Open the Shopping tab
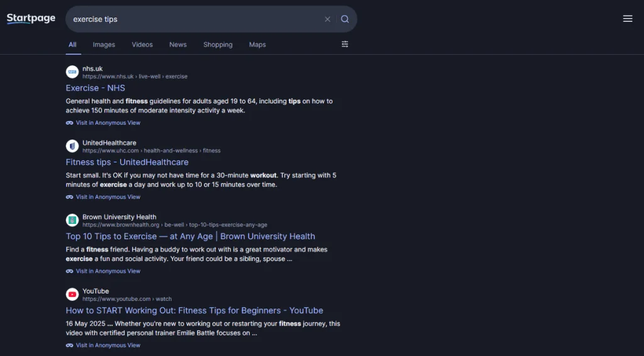644x356 pixels. point(218,45)
